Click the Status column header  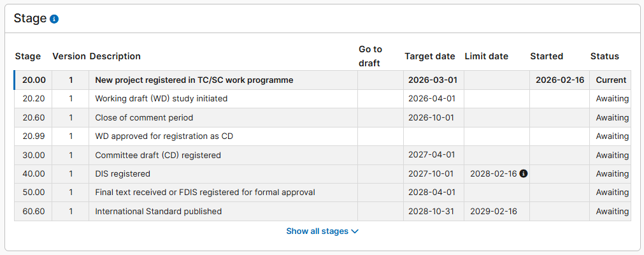(x=605, y=56)
